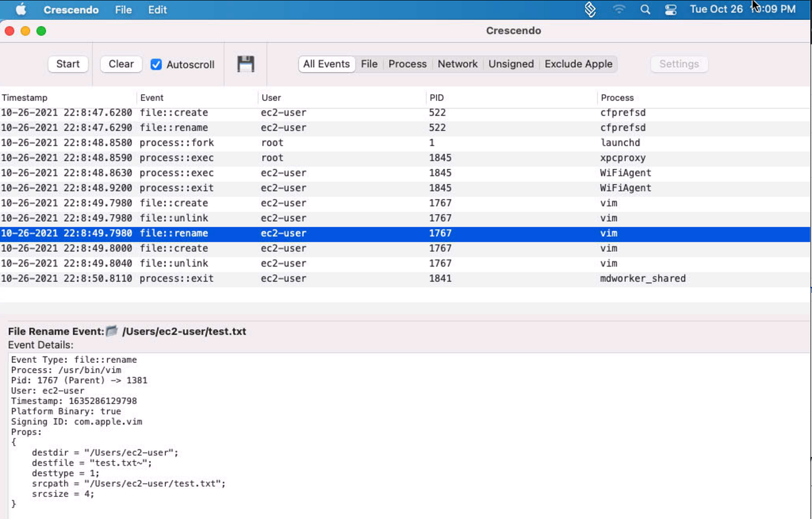Toggle the Exclude Apple filter
The width and height of the screenshot is (812, 519).
click(578, 64)
